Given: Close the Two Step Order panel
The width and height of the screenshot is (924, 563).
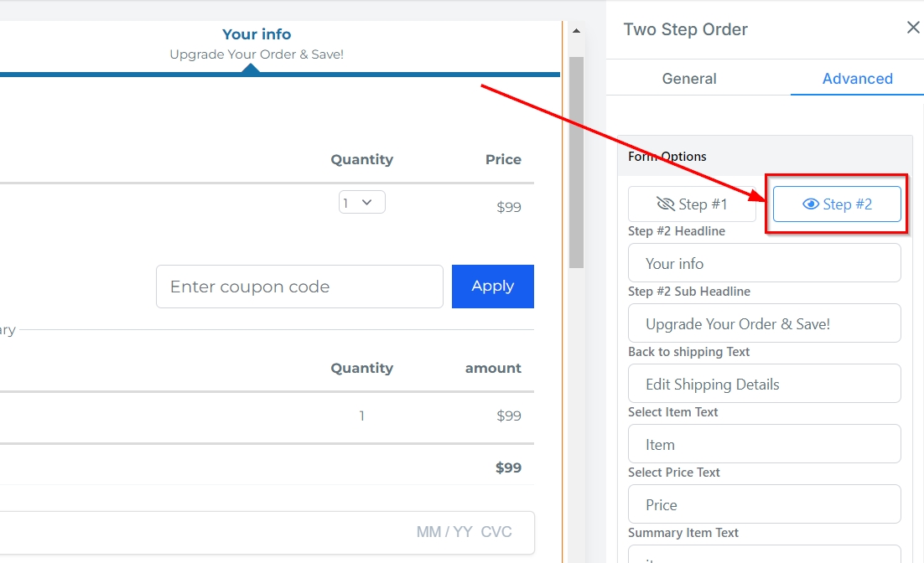Looking at the screenshot, I should [913, 28].
